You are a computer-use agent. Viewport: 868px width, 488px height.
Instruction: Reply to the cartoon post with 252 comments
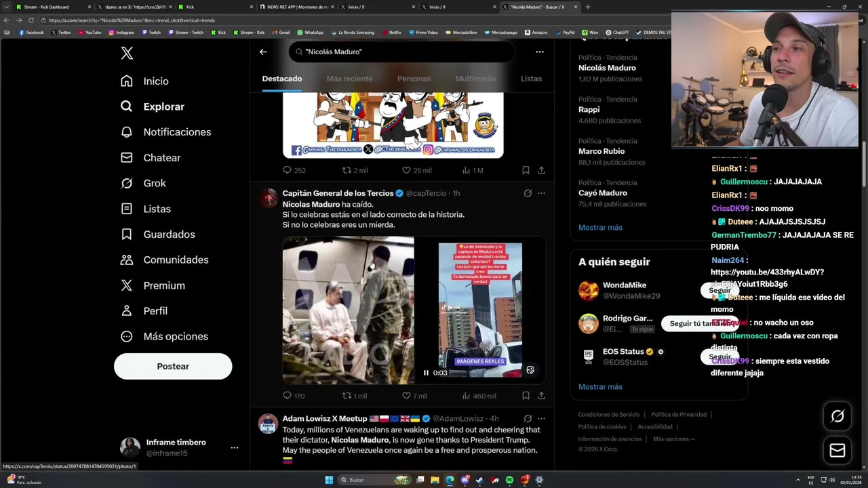click(294, 170)
